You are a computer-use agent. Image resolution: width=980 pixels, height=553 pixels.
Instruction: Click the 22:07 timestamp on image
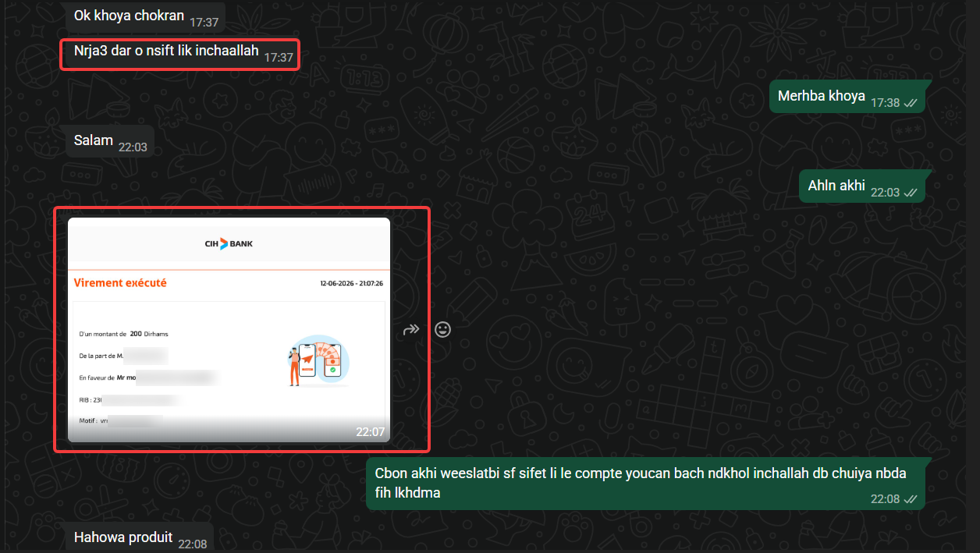[371, 431]
